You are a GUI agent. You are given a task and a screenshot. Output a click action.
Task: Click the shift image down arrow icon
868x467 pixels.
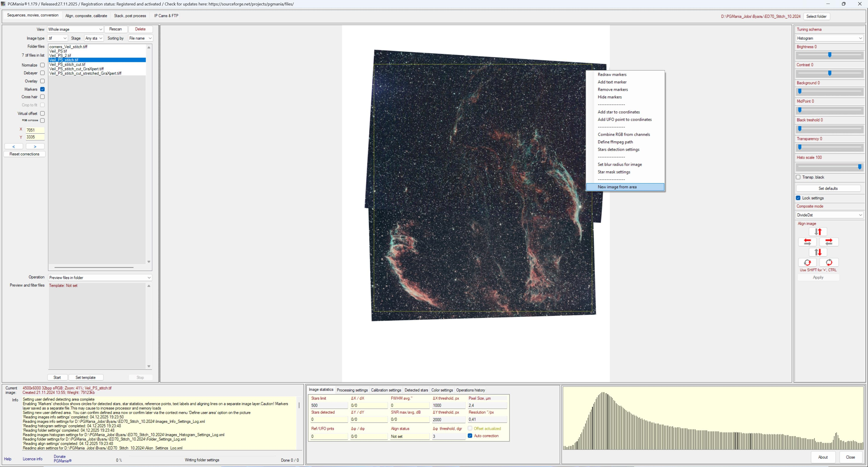[x=818, y=252]
